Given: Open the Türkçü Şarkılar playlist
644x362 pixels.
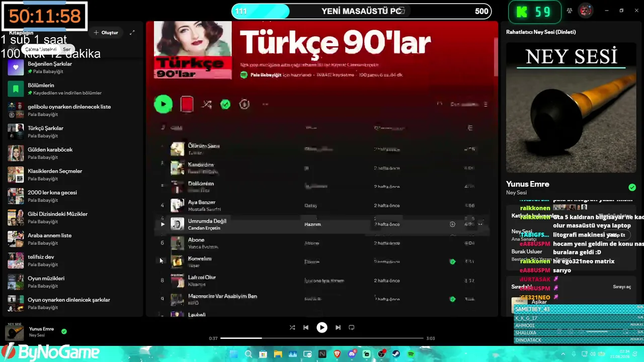Looking at the screenshot, I should click(73, 132).
